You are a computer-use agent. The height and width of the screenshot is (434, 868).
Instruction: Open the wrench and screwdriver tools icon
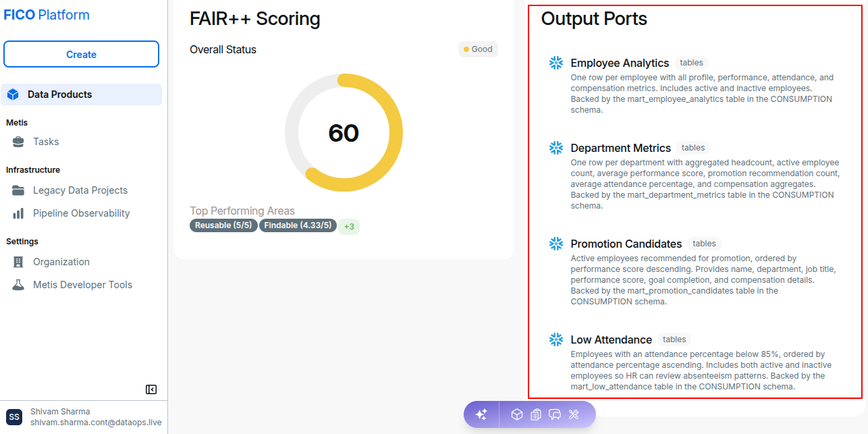(x=574, y=414)
